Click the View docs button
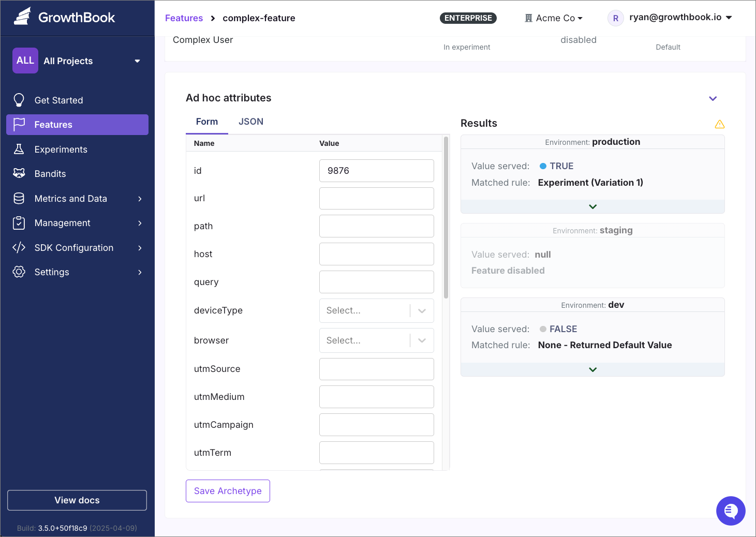 coord(77,500)
